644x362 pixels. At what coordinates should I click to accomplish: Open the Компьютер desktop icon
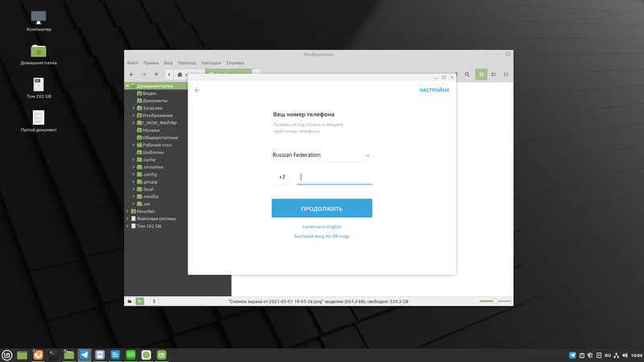pyautogui.click(x=39, y=17)
